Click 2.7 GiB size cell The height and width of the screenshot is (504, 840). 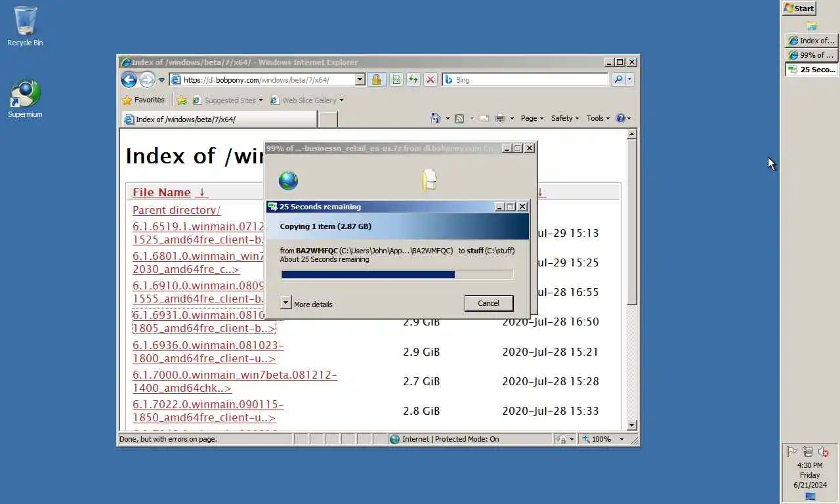point(421,381)
